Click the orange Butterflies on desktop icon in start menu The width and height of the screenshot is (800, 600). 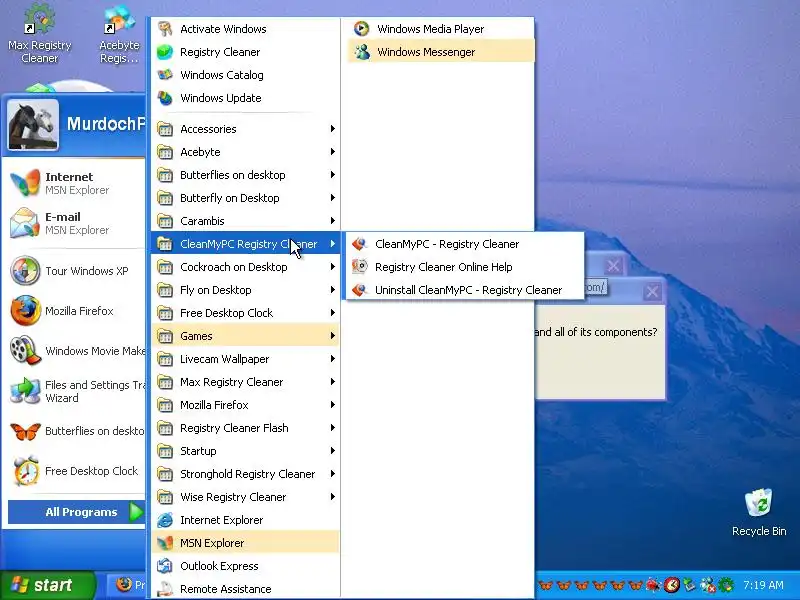click(25, 431)
